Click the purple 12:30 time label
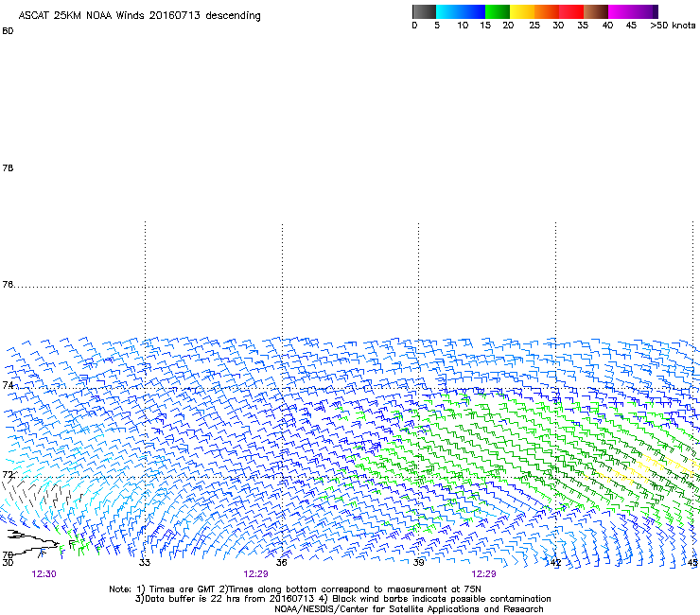Screen dimensions: 700x615 click(44, 574)
